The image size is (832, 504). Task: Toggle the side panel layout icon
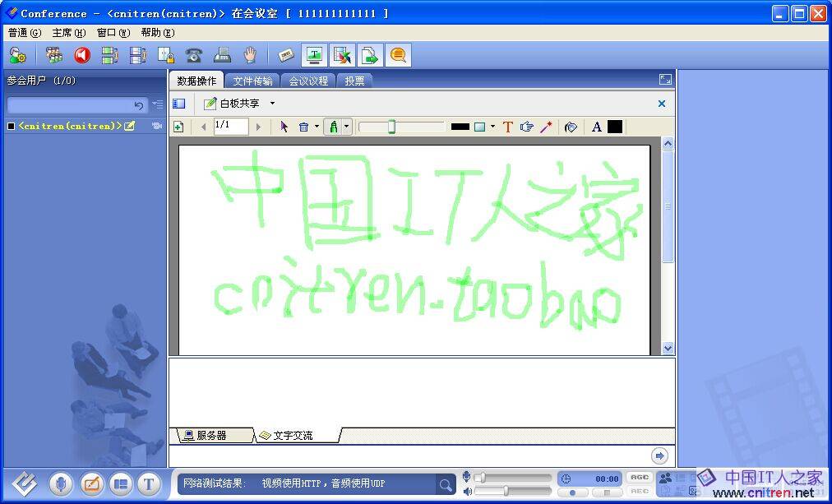pyautogui.click(x=179, y=104)
